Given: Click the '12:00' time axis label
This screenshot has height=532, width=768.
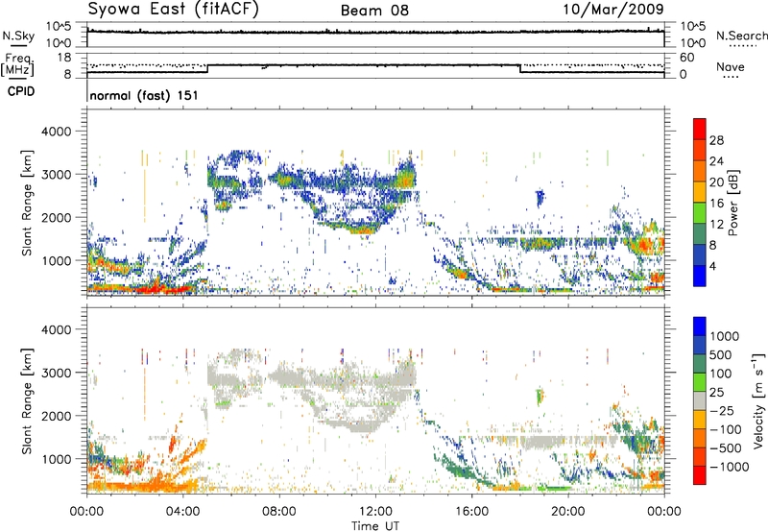Looking at the screenshot, I should click(x=375, y=511).
